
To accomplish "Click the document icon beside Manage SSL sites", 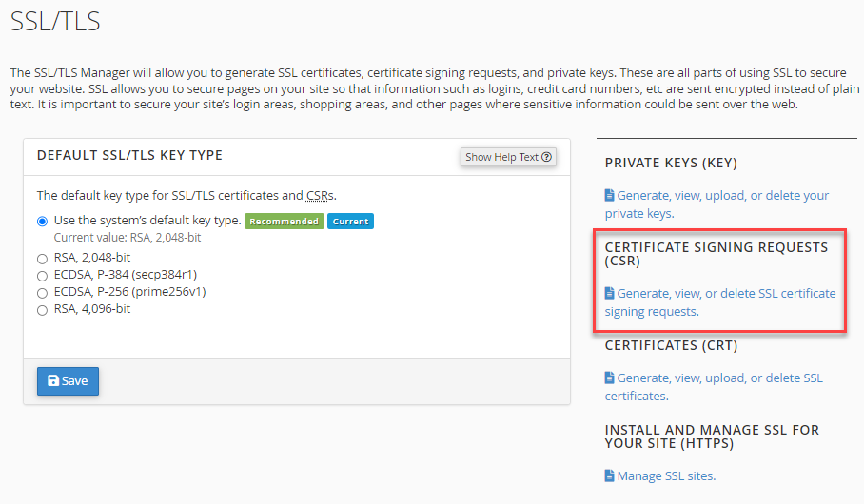I will (x=610, y=475).
